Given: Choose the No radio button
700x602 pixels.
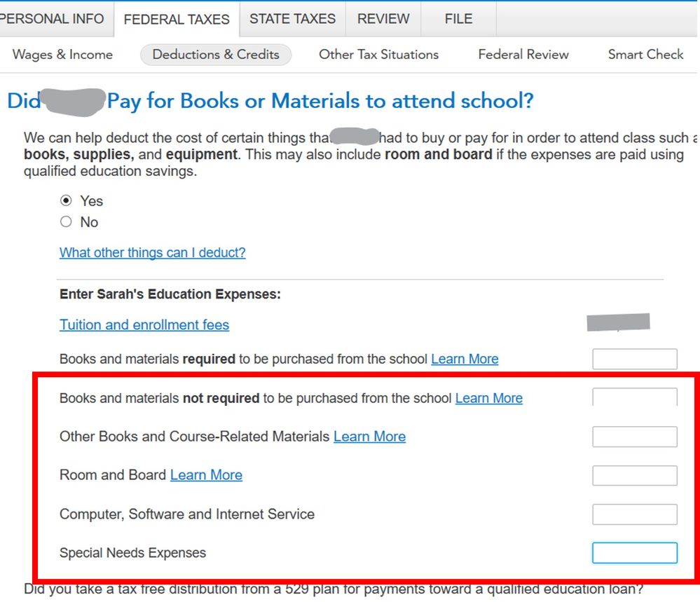Looking at the screenshot, I should [66, 222].
